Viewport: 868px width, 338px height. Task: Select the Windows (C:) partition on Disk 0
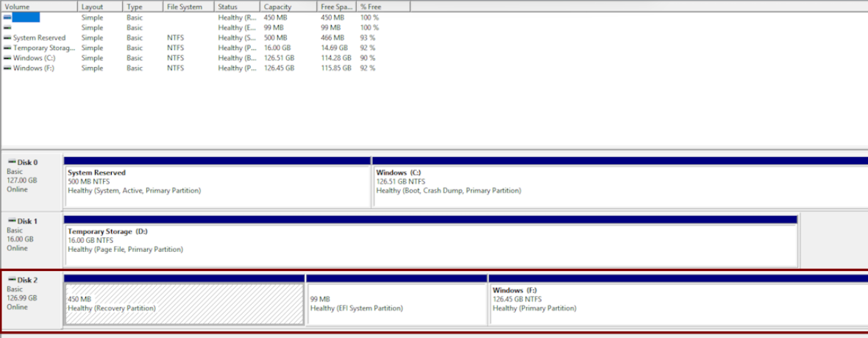coord(620,183)
